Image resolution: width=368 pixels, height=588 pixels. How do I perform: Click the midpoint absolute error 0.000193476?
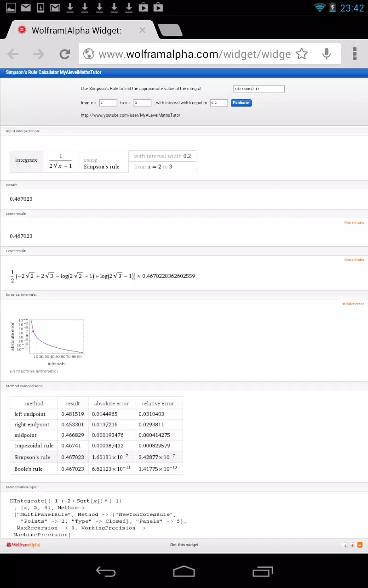[108, 435]
